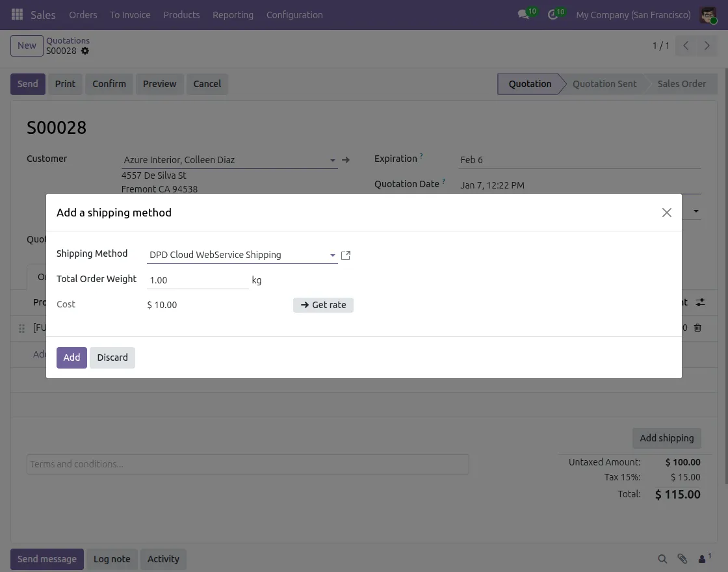This screenshot has height=572, width=728.
Task: Show followers via the person icon
Action: (701, 559)
